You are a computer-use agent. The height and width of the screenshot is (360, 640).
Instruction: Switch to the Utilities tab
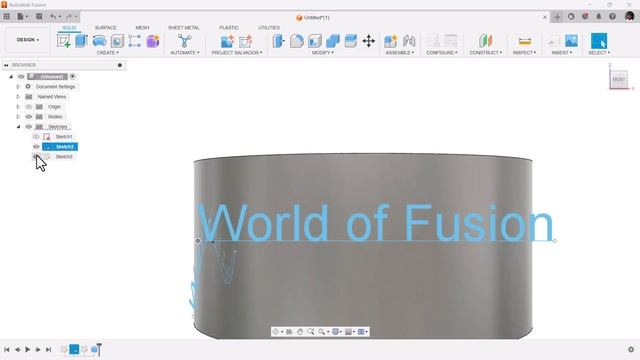tap(269, 28)
